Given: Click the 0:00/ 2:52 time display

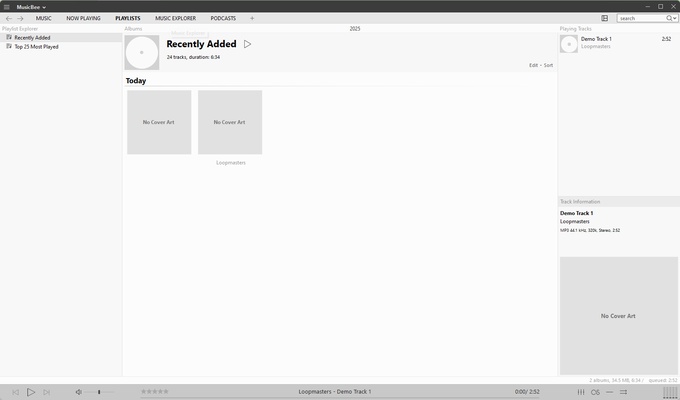Looking at the screenshot, I should pos(527,392).
